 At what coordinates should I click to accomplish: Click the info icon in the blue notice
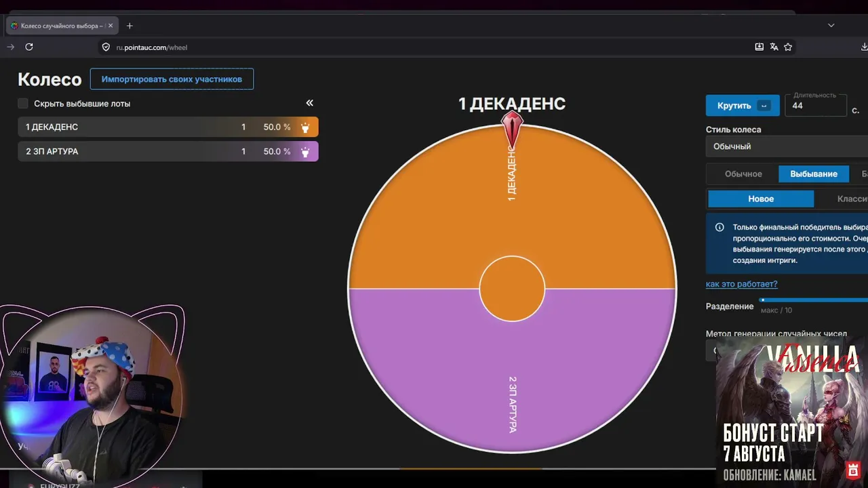pyautogui.click(x=719, y=228)
